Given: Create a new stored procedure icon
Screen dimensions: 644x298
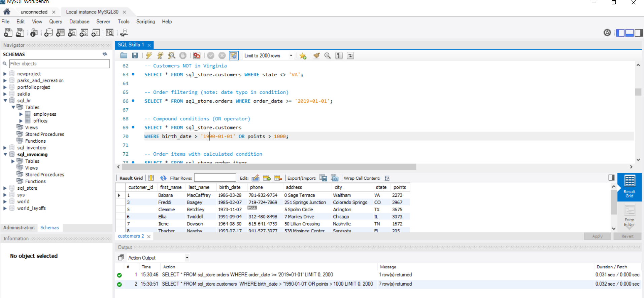Looking at the screenshot, I should coord(84,33).
